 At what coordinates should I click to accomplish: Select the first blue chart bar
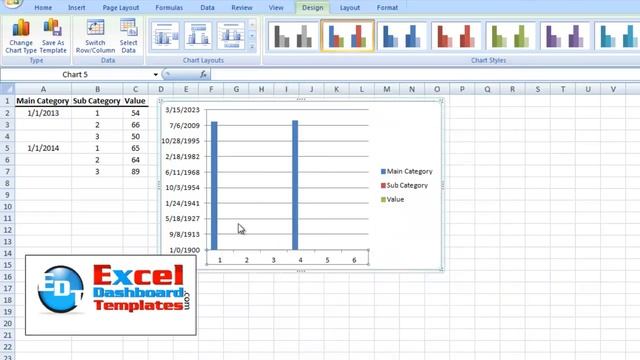(214, 185)
